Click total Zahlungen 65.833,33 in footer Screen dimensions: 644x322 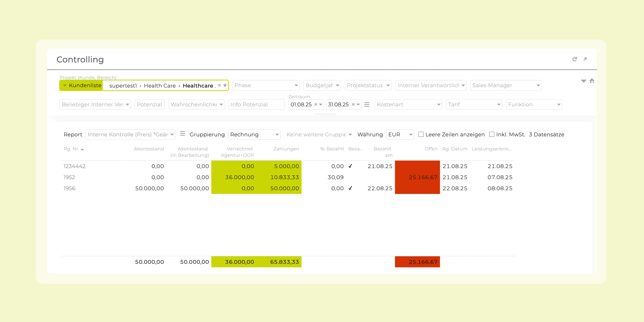(284, 262)
